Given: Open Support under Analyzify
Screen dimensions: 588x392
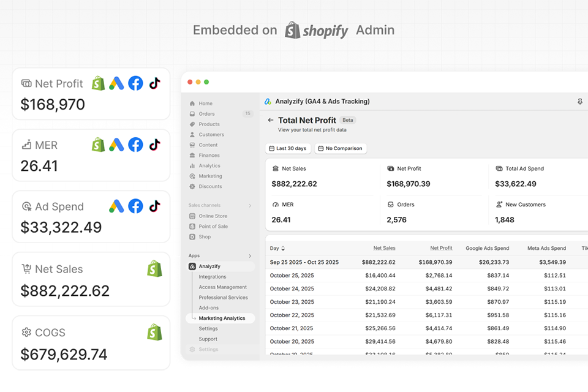Looking at the screenshot, I should pos(208,339).
